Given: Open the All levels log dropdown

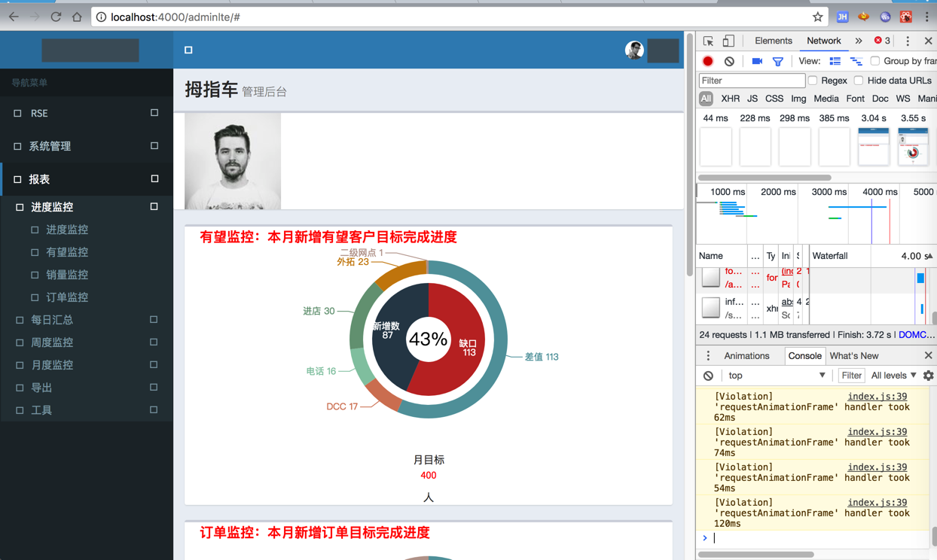Looking at the screenshot, I should 893,376.
